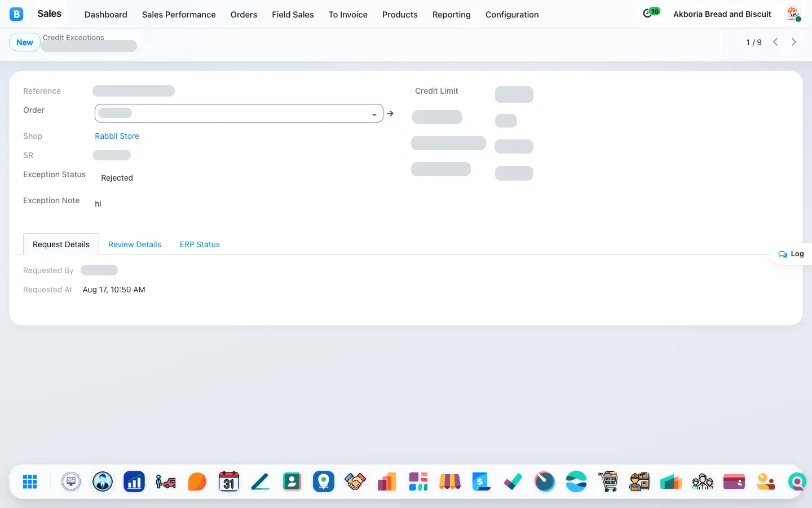
Task: Open the market stall awning app icon
Action: 450,481
